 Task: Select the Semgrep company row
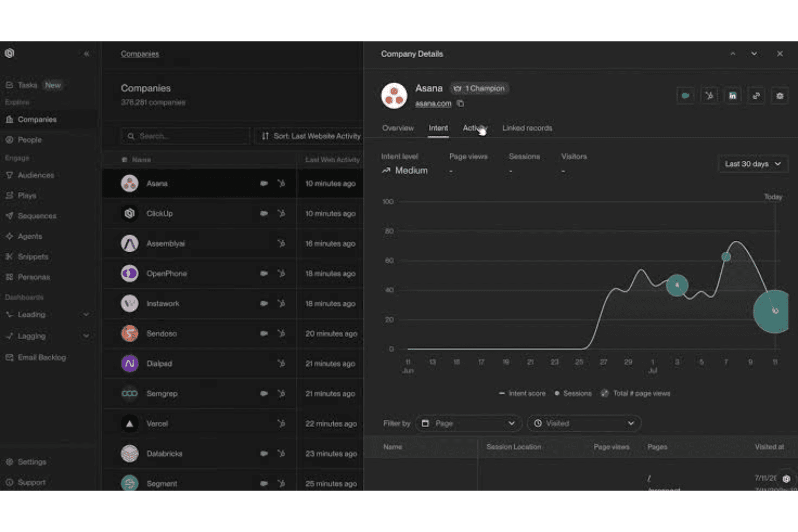tap(232, 393)
